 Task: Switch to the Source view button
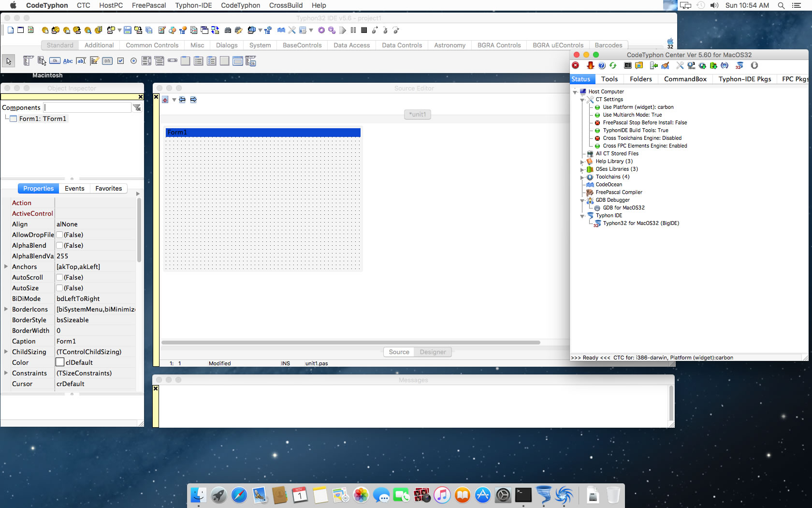[399, 352]
